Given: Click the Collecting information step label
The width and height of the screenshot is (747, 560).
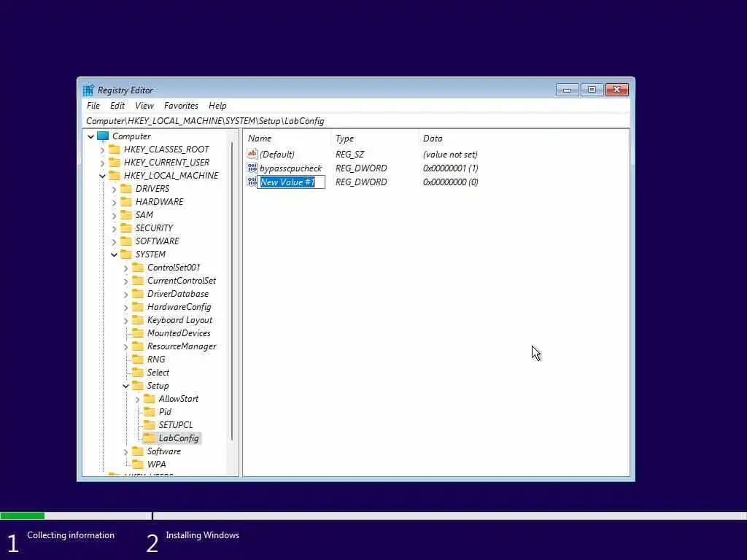Looking at the screenshot, I should [x=71, y=535].
